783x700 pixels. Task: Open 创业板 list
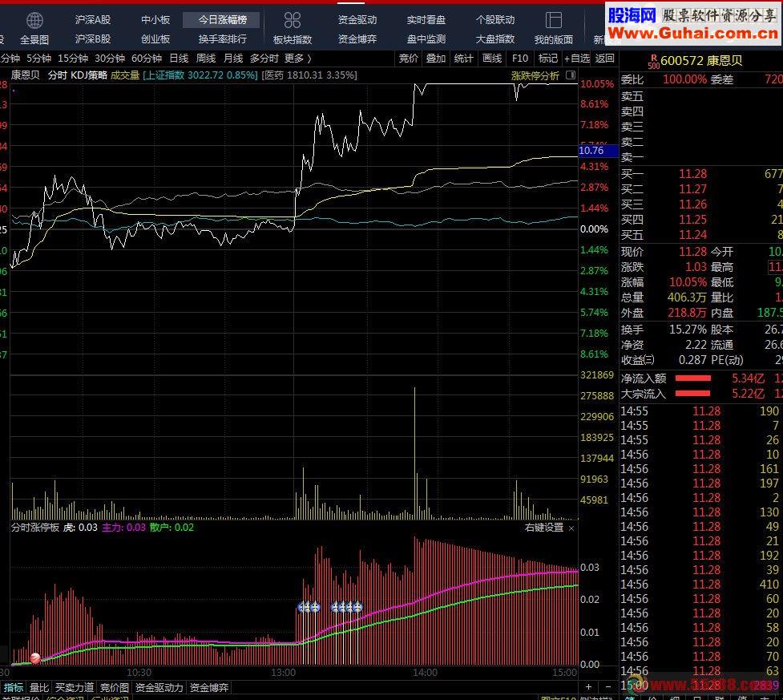pyautogui.click(x=155, y=39)
